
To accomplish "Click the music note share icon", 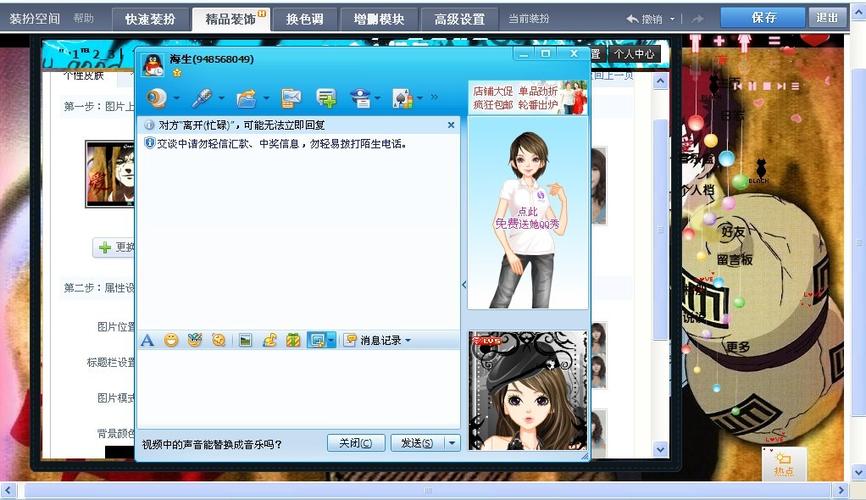I will (x=270, y=340).
